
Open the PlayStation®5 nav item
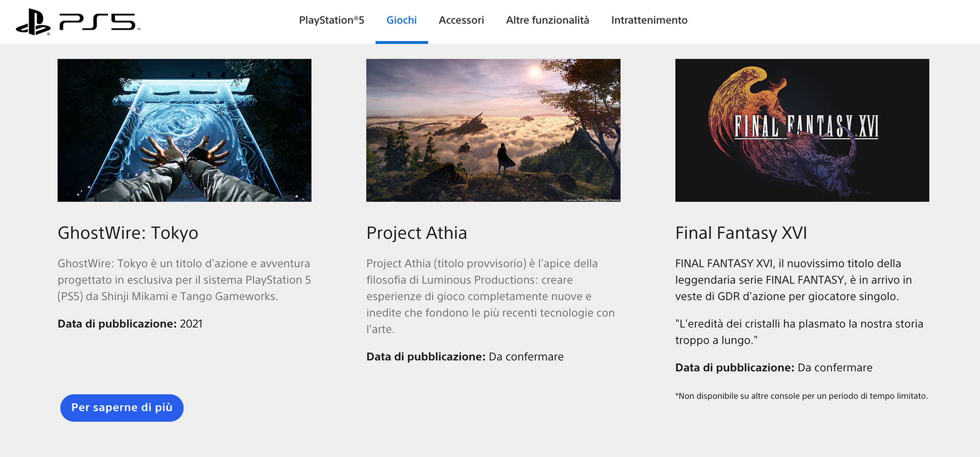click(x=331, y=20)
